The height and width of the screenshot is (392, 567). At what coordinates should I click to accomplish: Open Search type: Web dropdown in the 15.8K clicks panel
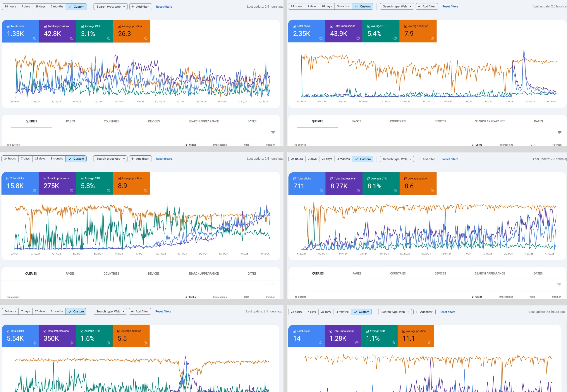pos(110,159)
